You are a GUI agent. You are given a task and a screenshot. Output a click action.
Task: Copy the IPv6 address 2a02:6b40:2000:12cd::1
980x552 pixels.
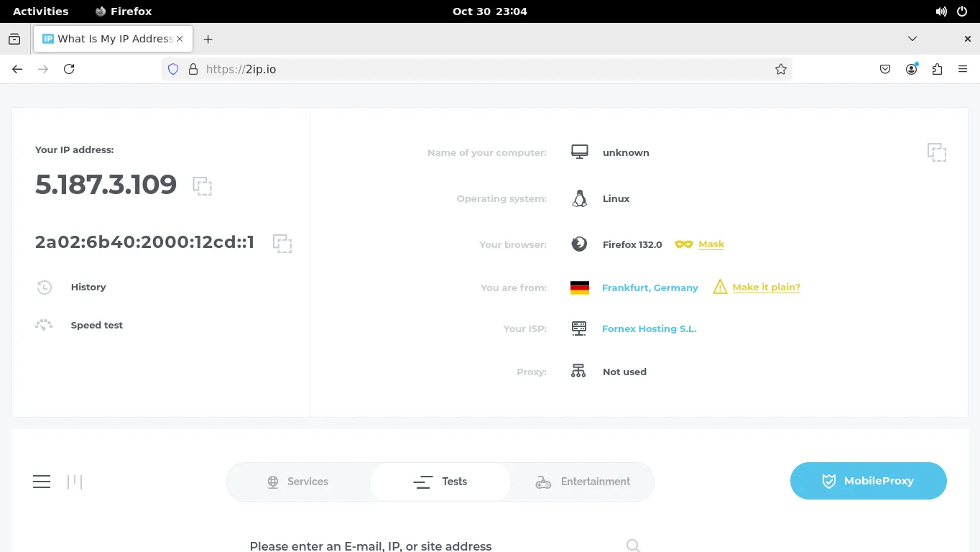pyautogui.click(x=282, y=243)
